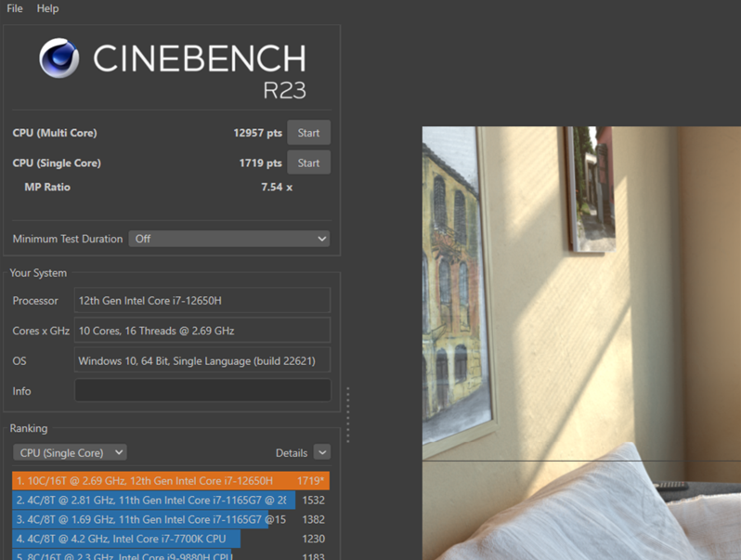Click the MP Ratio label
This screenshot has height=560, width=741.
click(x=47, y=188)
